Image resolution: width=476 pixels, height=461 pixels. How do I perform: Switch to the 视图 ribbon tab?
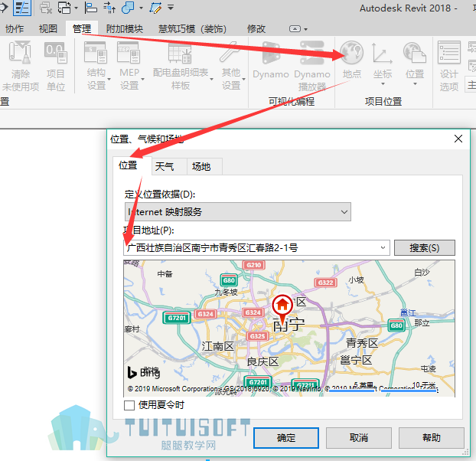point(48,29)
